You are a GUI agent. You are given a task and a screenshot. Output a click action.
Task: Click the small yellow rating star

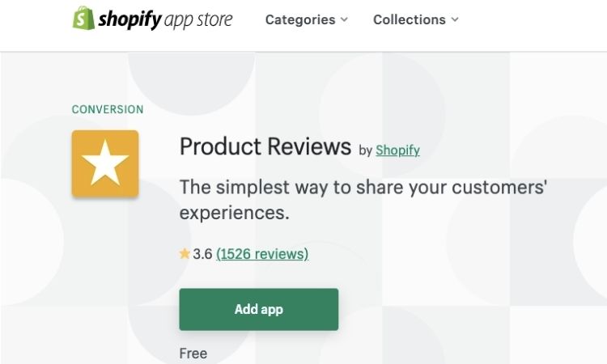click(x=185, y=254)
